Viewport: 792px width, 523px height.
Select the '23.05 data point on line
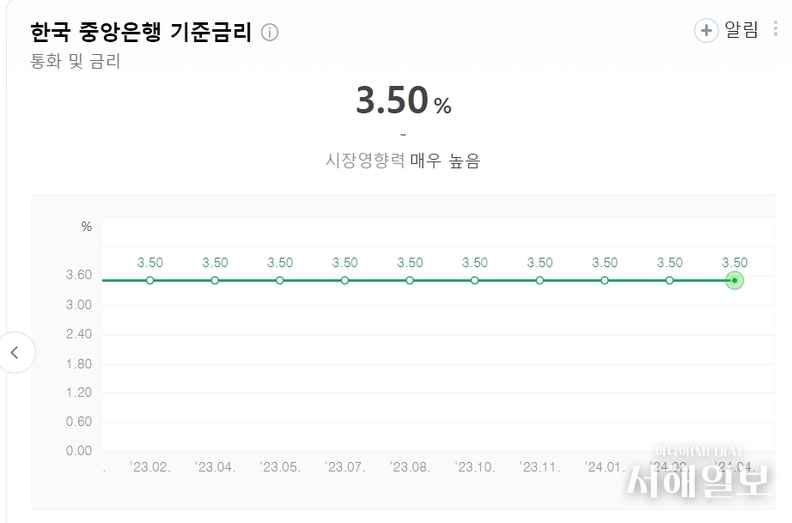point(280,280)
